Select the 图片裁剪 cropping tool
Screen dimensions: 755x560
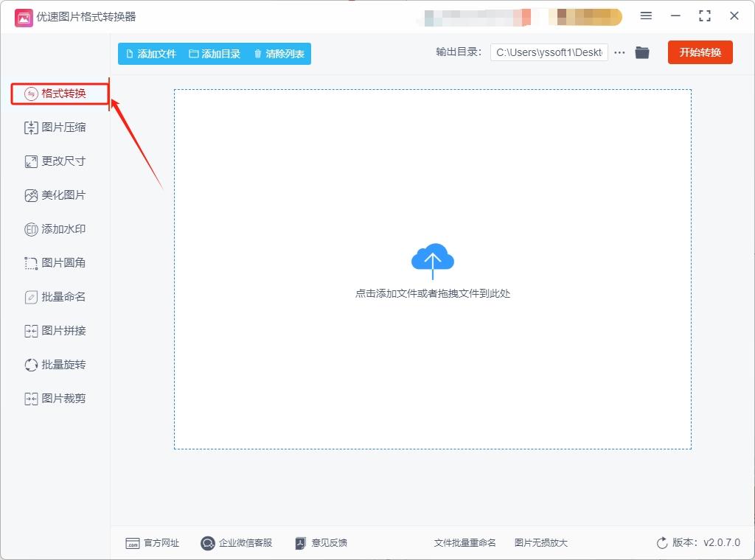[x=55, y=398]
